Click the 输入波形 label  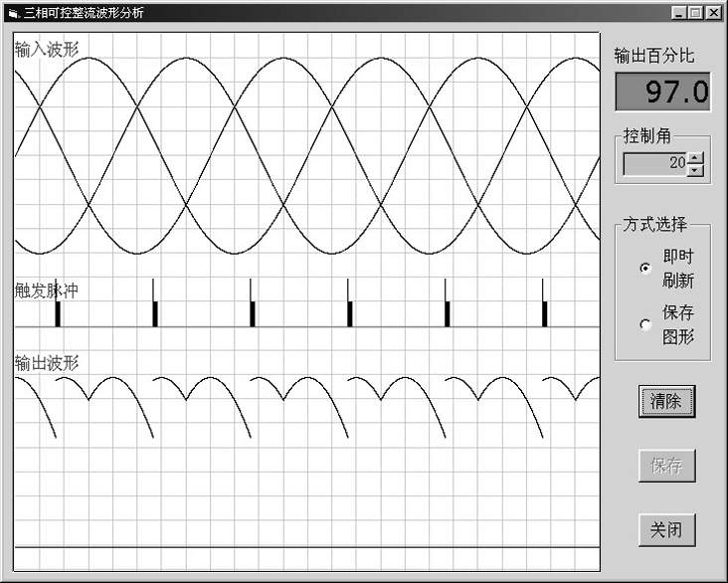coord(47,50)
